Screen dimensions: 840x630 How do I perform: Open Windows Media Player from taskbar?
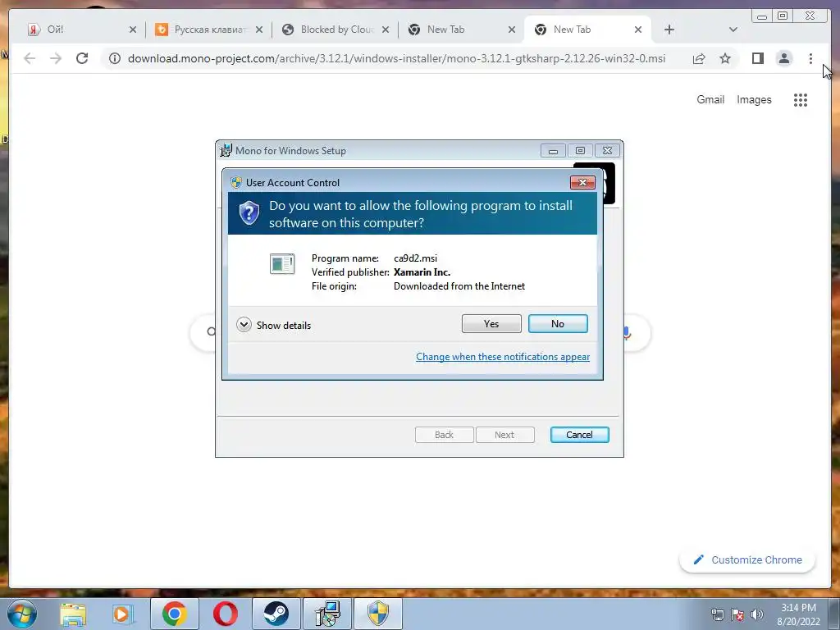tap(123, 614)
